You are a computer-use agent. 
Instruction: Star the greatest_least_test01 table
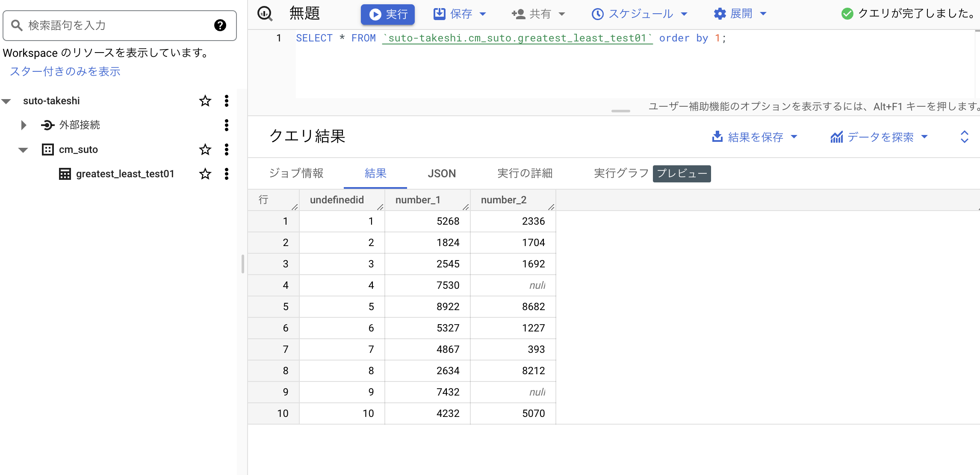[205, 174]
